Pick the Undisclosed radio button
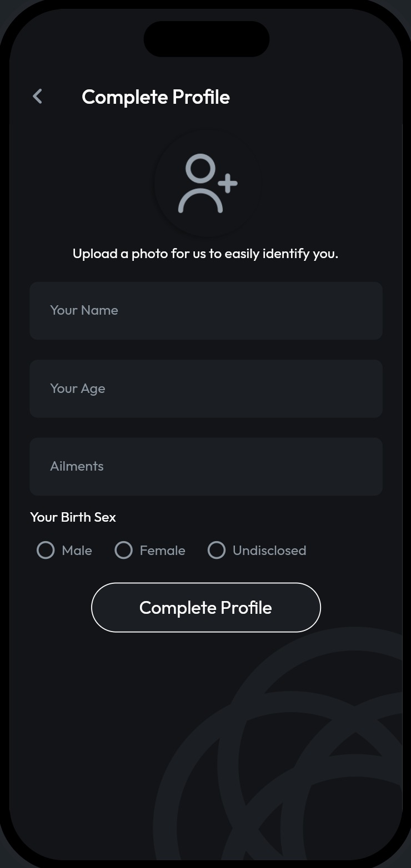 (216, 551)
